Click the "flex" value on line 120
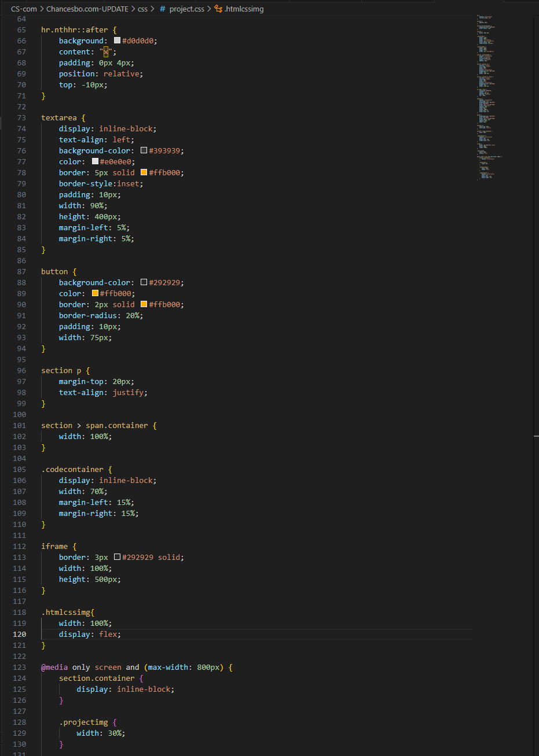Screen dimensions: 539x756 pyautogui.click(x=108, y=634)
